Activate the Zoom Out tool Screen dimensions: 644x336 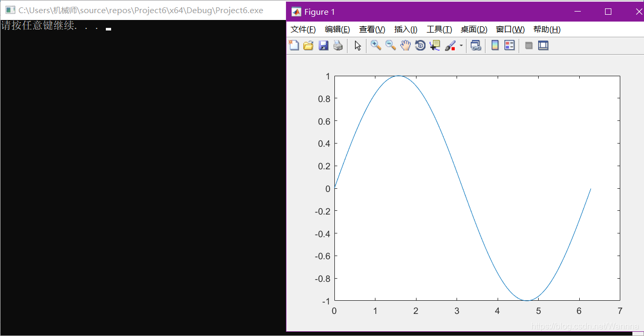click(x=391, y=45)
